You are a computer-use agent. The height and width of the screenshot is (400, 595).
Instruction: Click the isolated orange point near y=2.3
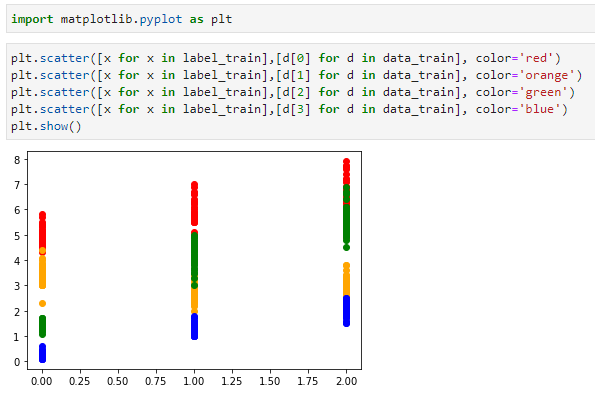[x=42, y=304]
